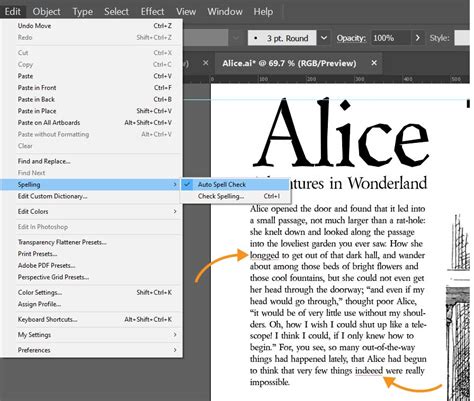Click the Opacity value field
Screen dimensions: 474x401
[390, 38]
